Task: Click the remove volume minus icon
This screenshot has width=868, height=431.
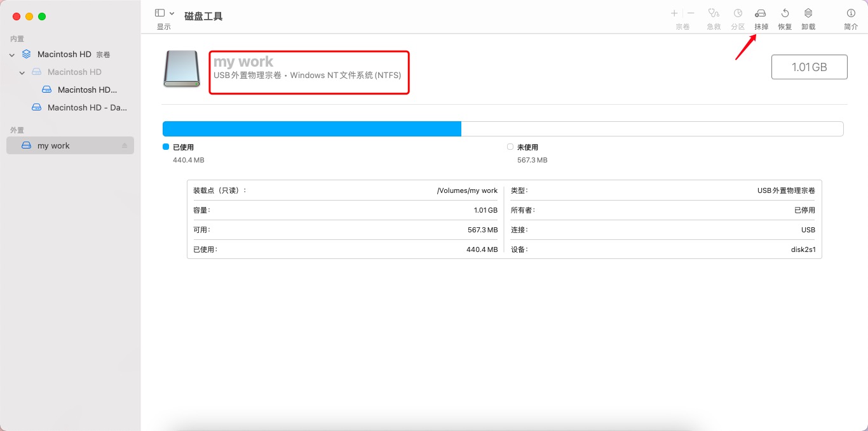Action: pos(689,12)
